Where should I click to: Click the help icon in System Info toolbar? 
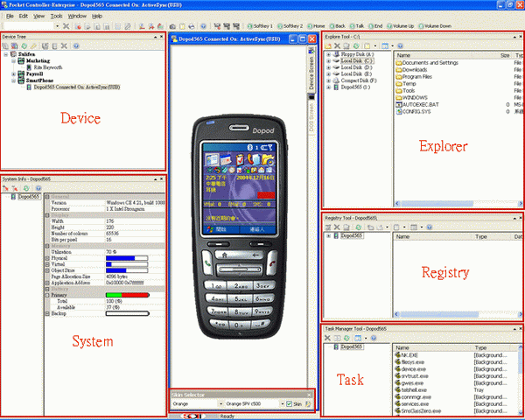[38, 189]
